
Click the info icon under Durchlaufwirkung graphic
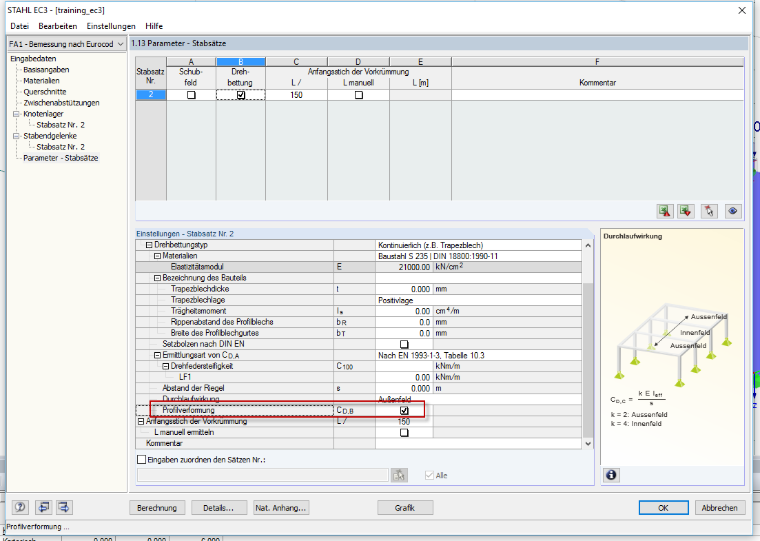click(x=611, y=475)
